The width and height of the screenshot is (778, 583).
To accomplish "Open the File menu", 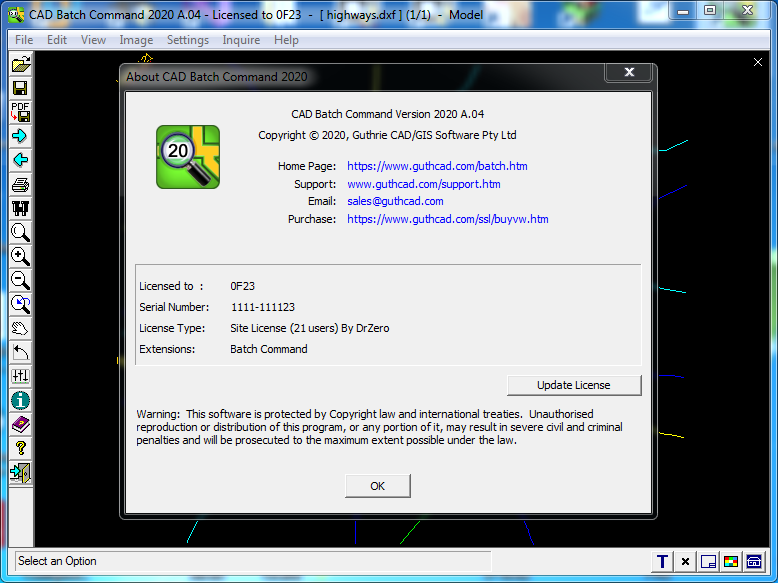I will click(24, 40).
